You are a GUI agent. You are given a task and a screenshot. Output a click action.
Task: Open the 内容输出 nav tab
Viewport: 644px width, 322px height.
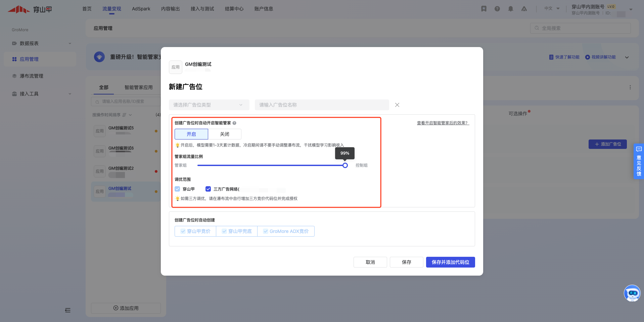tap(171, 9)
